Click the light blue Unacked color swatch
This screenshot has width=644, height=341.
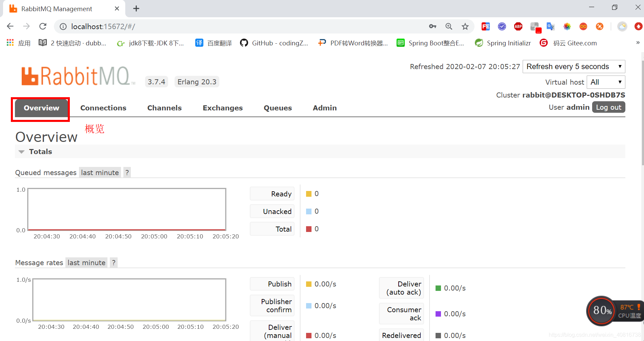coord(309,212)
